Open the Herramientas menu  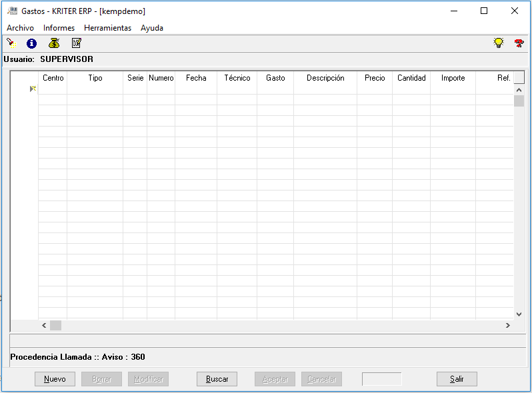[107, 28]
